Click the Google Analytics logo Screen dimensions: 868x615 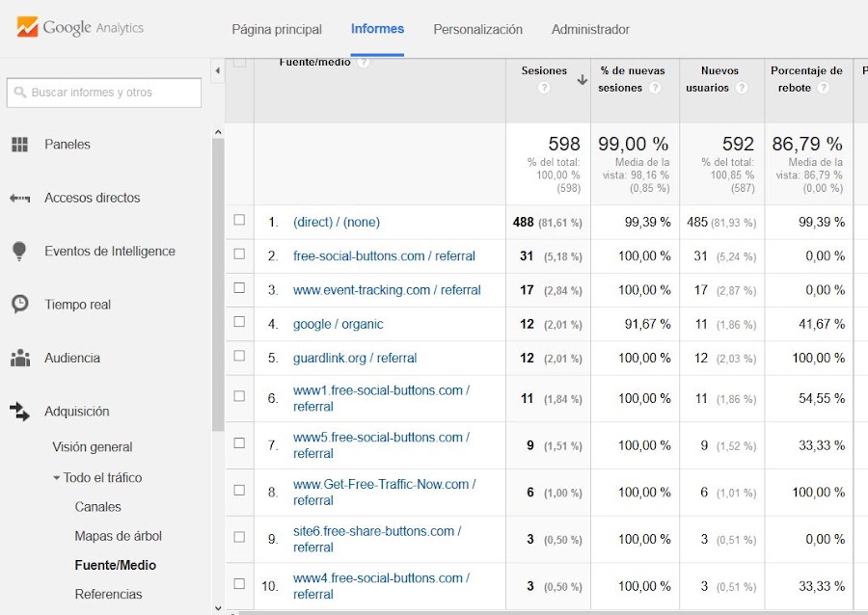click(80, 27)
